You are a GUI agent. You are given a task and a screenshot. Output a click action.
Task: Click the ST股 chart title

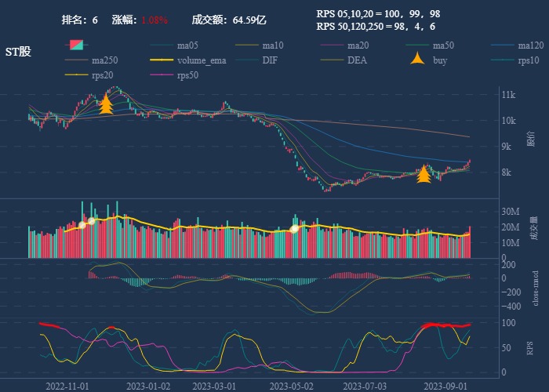click(x=19, y=52)
